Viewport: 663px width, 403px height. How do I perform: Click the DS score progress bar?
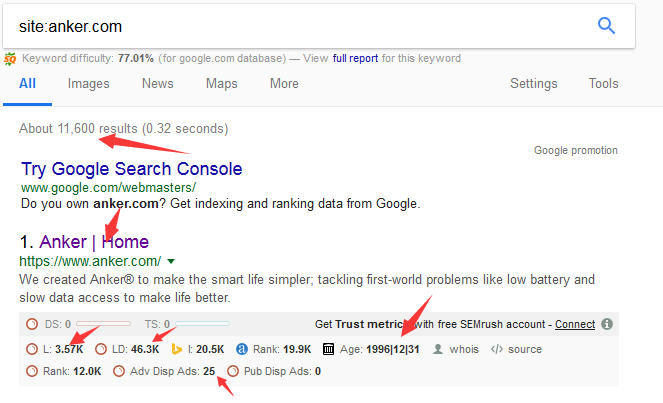click(104, 324)
